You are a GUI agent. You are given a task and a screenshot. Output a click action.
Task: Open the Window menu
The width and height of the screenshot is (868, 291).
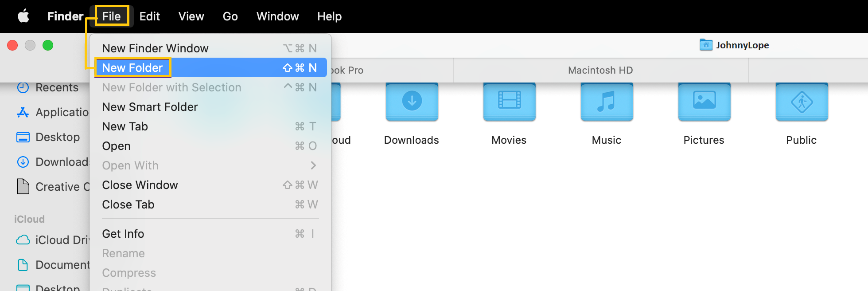278,16
